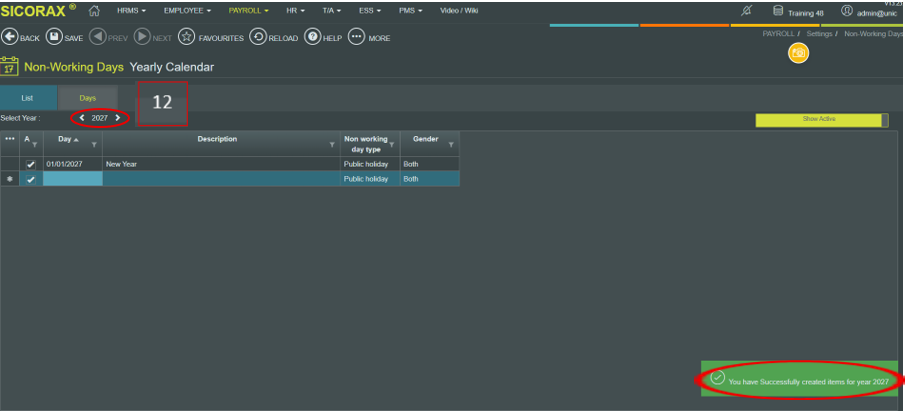Advance to next year with right arrow
The width and height of the screenshot is (905, 412).
click(118, 118)
